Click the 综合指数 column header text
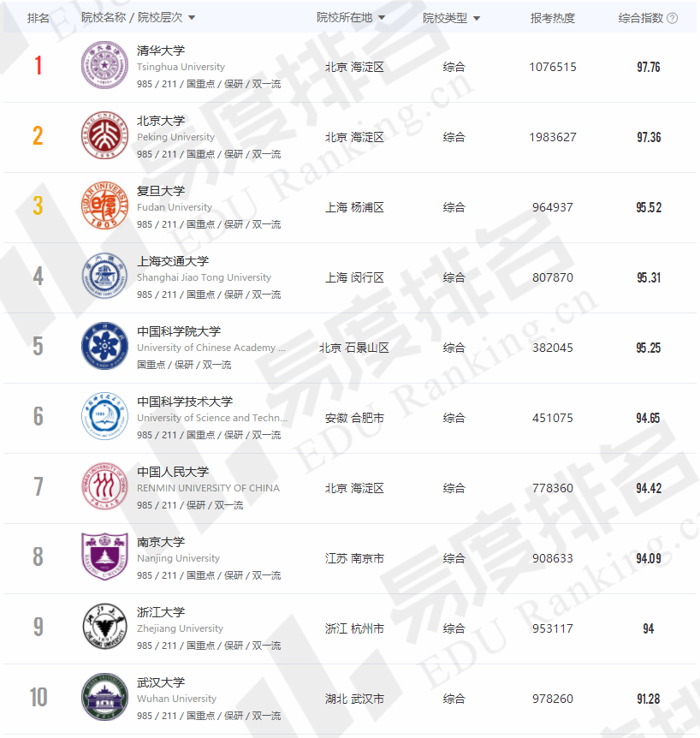 (641, 18)
